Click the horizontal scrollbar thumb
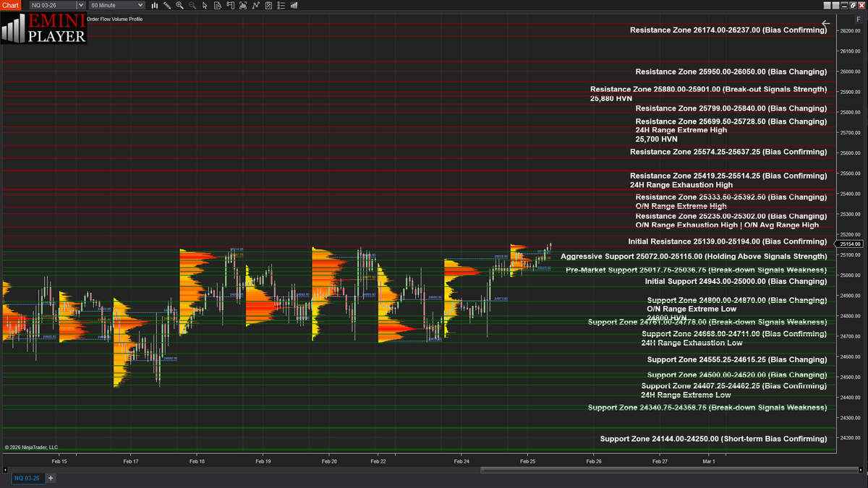The height and width of the screenshot is (488, 868). [671, 469]
